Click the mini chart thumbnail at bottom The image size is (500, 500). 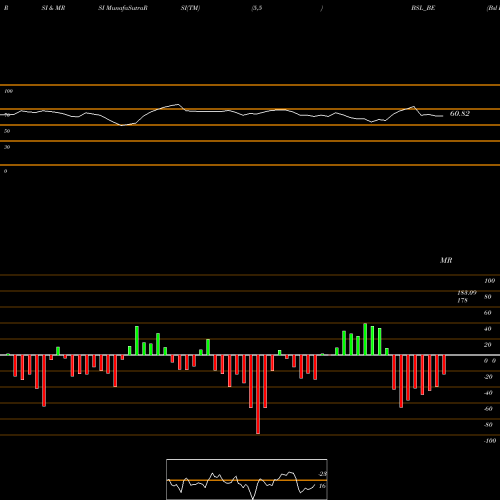pyautogui.click(x=247, y=479)
